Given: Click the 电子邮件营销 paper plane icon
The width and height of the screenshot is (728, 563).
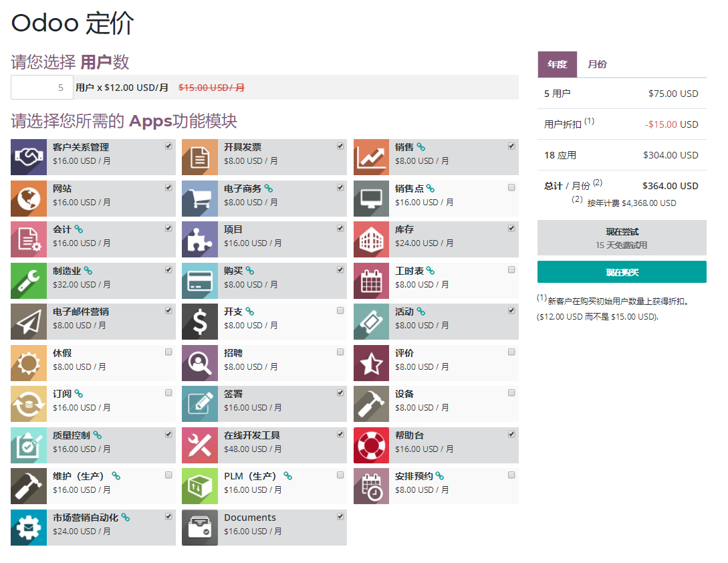Looking at the screenshot, I should (29, 322).
